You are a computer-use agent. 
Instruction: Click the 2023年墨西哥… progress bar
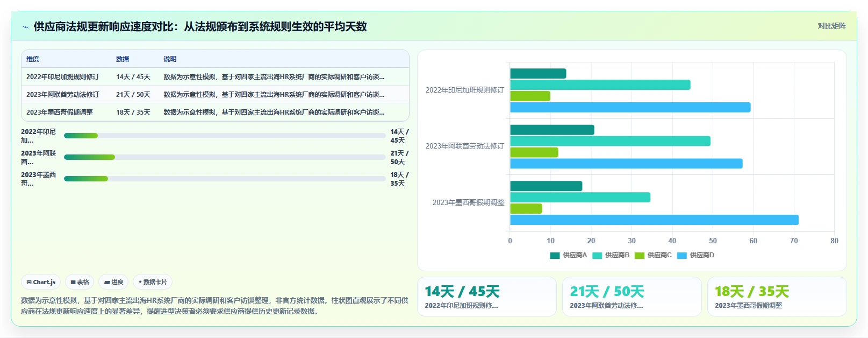(225, 179)
